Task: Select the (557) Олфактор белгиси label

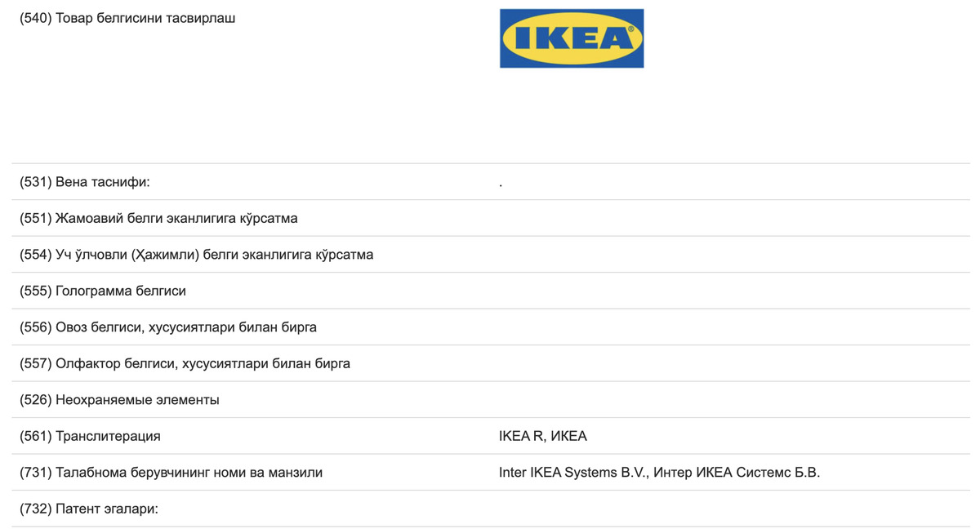Action: [x=185, y=363]
